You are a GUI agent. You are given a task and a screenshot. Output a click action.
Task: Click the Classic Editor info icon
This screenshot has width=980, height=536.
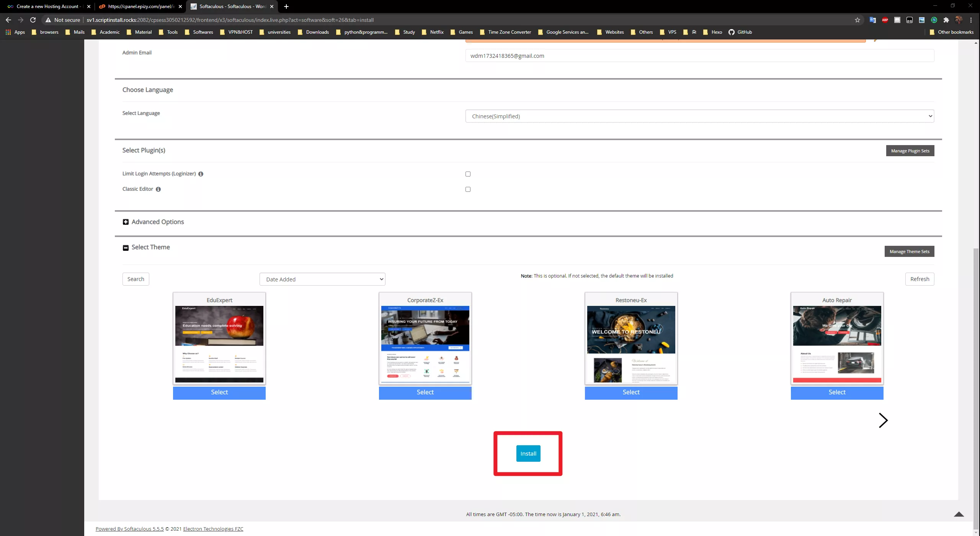158,189
